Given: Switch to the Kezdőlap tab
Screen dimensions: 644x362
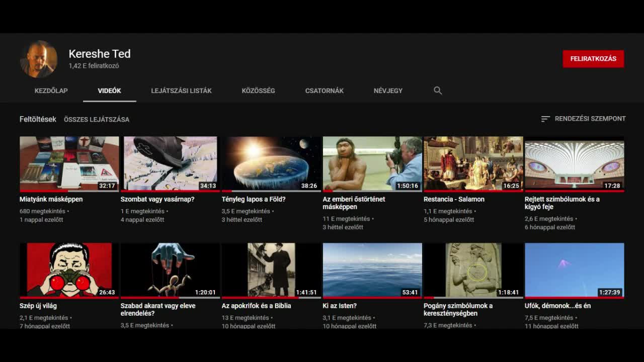Looking at the screenshot, I should 51,90.
